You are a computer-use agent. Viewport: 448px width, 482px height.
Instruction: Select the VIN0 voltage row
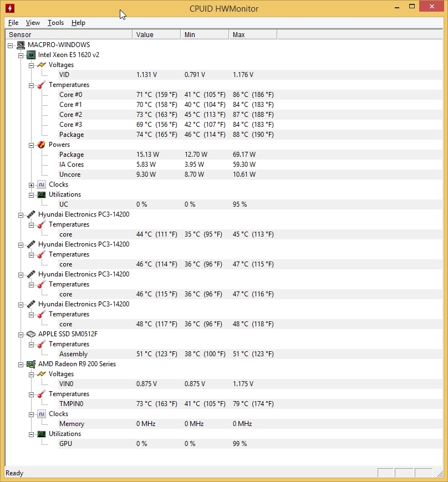[x=250, y=384]
